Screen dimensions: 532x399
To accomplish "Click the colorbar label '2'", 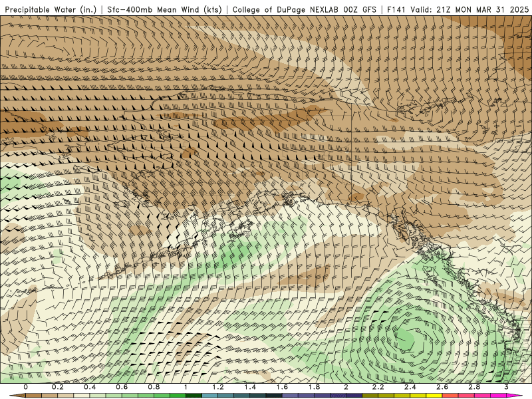I will point(346,387).
